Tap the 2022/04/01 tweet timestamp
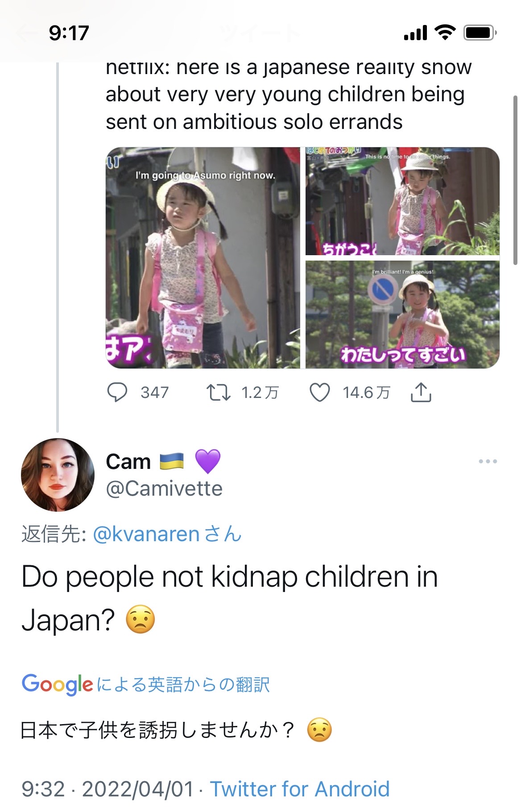The height and width of the screenshot is (812, 521). click(138, 789)
